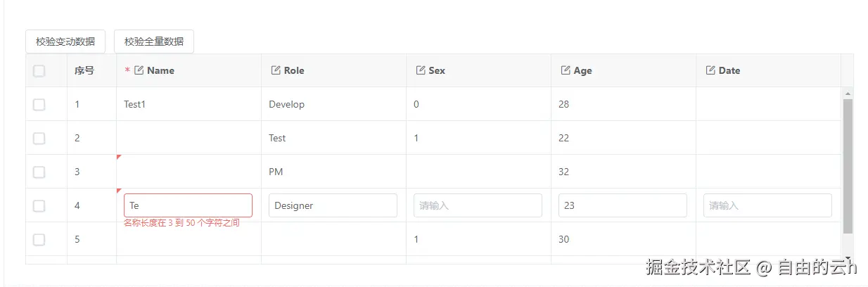Viewport: 868px width, 287px height.
Task: Click the 校验变动数据 button
Action: [x=65, y=42]
